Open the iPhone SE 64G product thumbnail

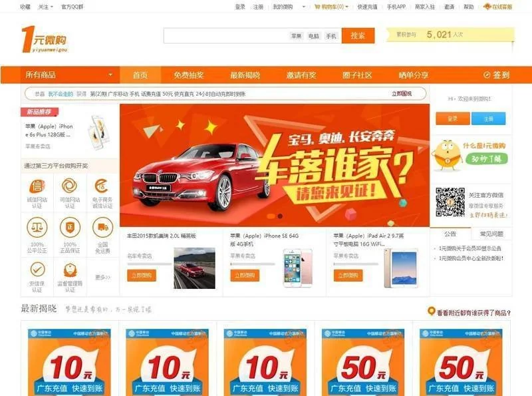298,268
